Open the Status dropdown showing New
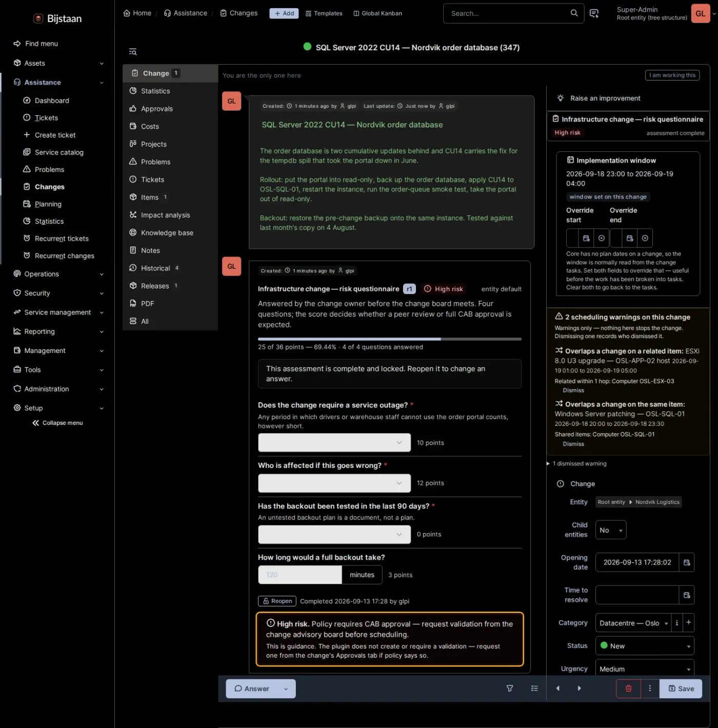The height and width of the screenshot is (728, 718). (645, 646)
